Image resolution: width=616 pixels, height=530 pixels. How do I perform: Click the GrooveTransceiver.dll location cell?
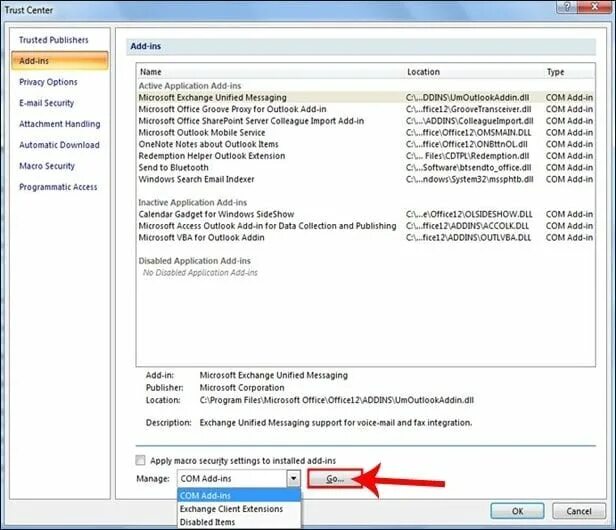coord(468,109)
